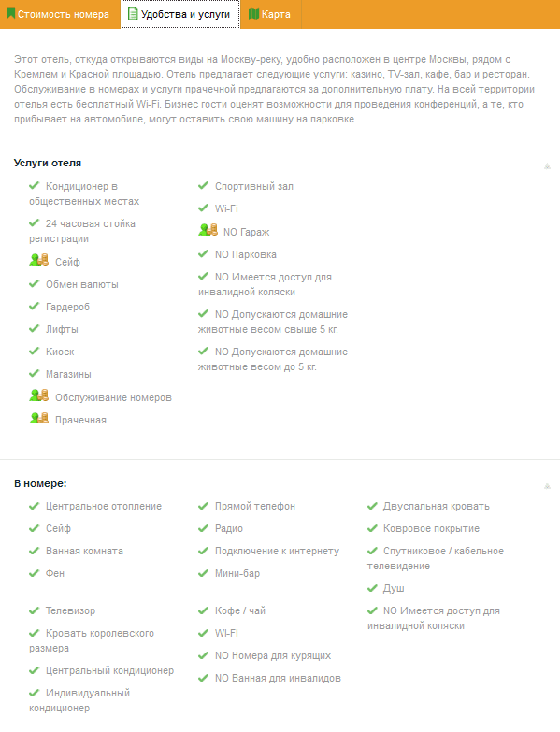560x732 pixels.
Task: Select the Удобства и услуги tab
Action: (x=180, y=14)
